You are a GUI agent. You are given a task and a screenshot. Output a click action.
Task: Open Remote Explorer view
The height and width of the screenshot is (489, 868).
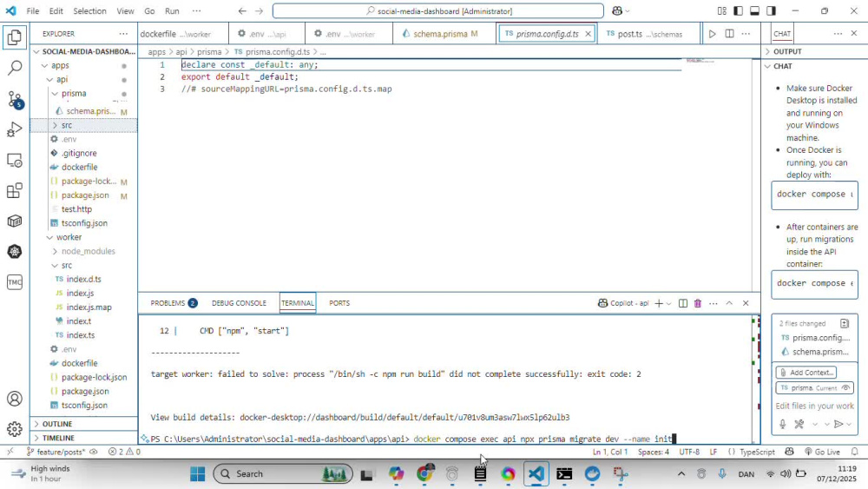[x=15, y=161]
